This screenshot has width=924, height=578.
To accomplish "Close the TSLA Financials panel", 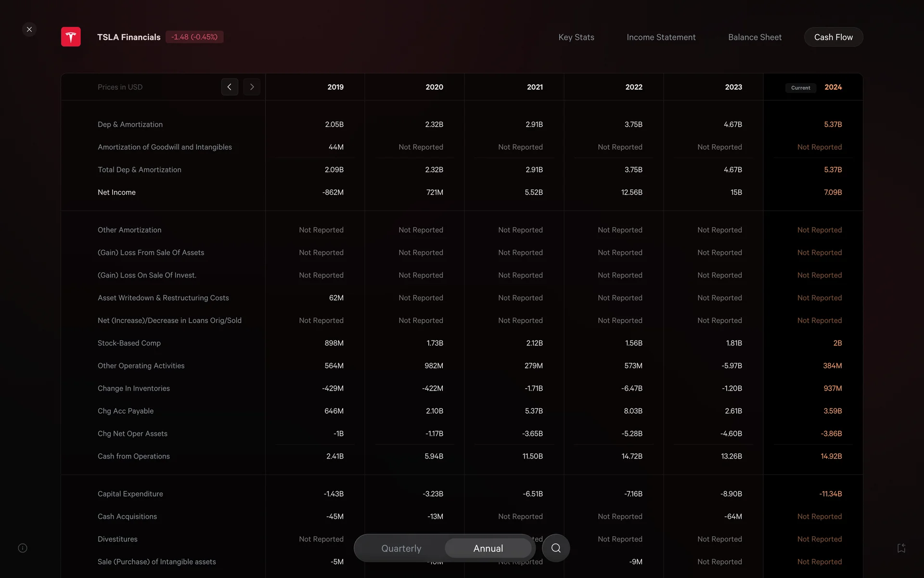I will (29, 29).
